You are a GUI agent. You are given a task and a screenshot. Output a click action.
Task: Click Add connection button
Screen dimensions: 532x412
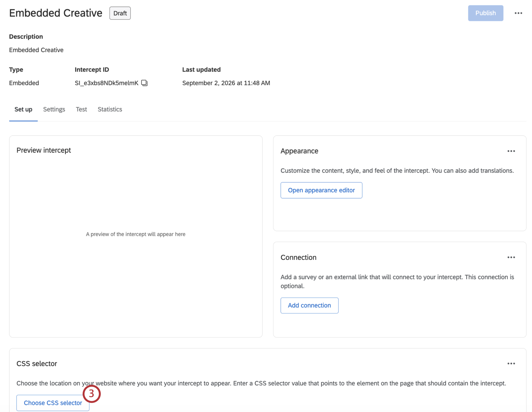coord(309,305)
